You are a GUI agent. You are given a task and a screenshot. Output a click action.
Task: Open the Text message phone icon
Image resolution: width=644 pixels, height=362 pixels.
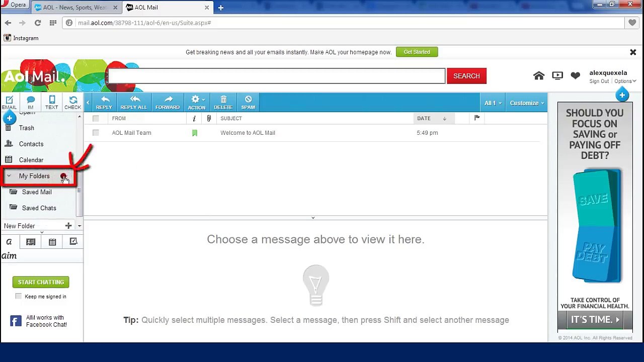[x=51, y=102]
